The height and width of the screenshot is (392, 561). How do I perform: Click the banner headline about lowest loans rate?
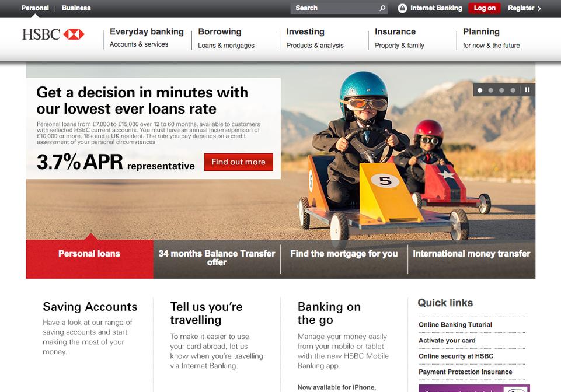pyautogui.click(x=142, y=100)
